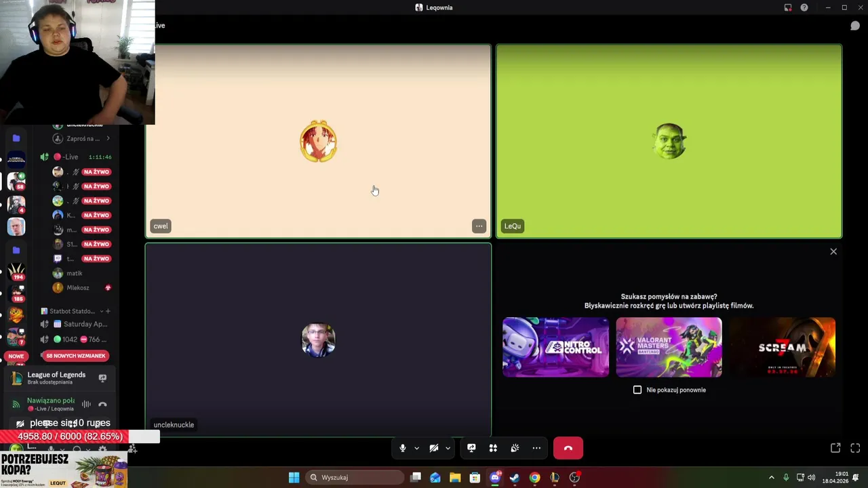
Task: Open League of Legends taskbar icon
Action: (555, 477)
